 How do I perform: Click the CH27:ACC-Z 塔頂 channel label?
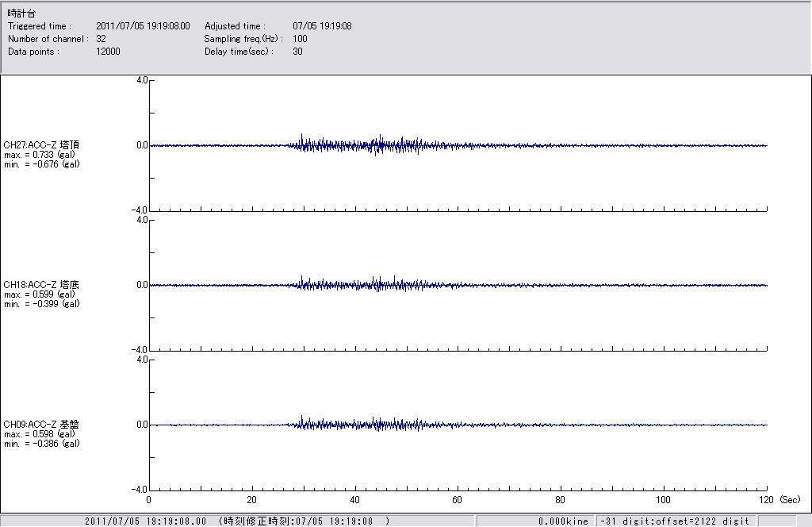click(x=41, y=145)
